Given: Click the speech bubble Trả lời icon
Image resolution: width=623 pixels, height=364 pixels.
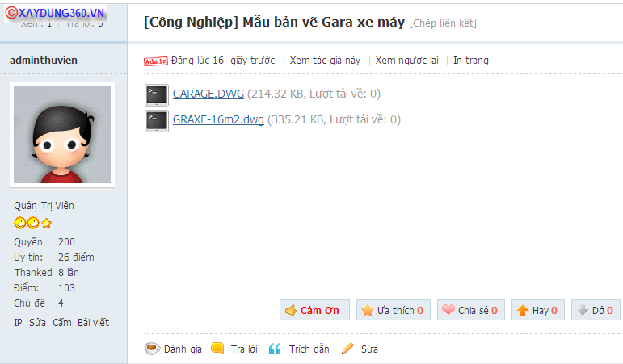Looking at the screenshot, I should coord(217,348).
